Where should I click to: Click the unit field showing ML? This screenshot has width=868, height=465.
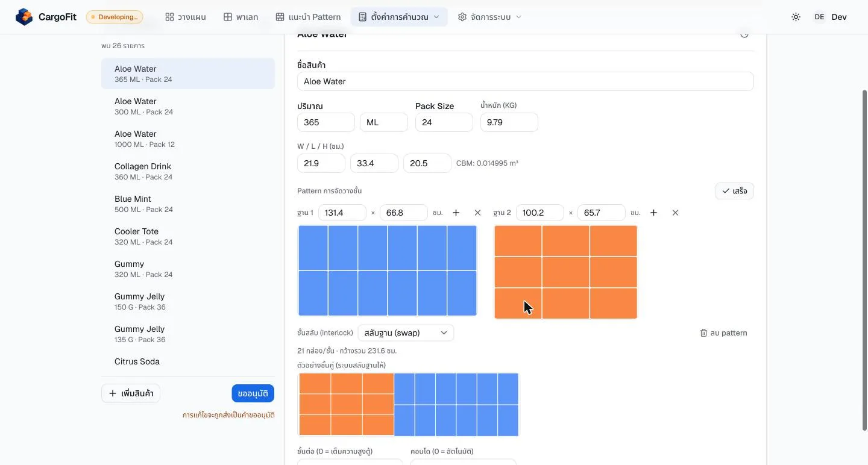pyautogui.click(x=383, y=122)
